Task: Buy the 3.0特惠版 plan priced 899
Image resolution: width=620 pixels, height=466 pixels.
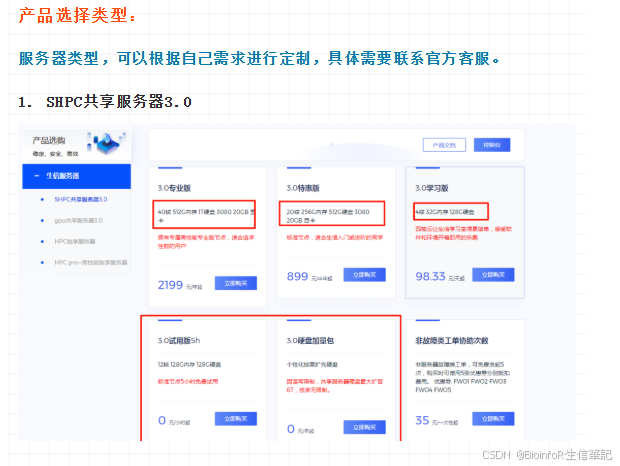Action: coord(364,274)
